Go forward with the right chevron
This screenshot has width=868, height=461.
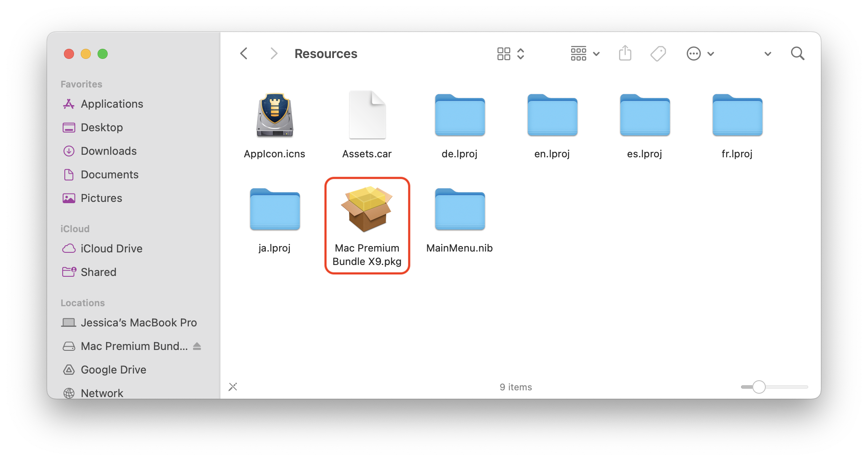coord(274,53)
